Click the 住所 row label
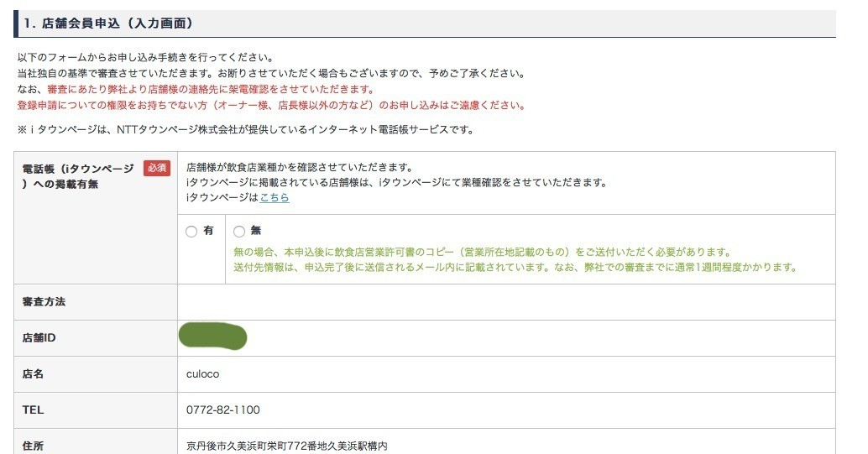Screen dimensions: 868x454 click(x=34, y=445)
